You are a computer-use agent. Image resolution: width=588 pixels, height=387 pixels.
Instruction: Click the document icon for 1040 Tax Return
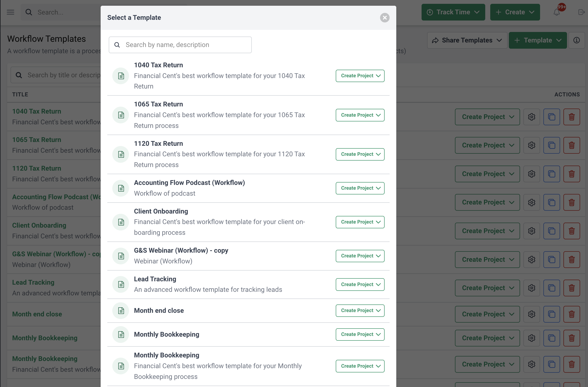(x=121, y=76)
